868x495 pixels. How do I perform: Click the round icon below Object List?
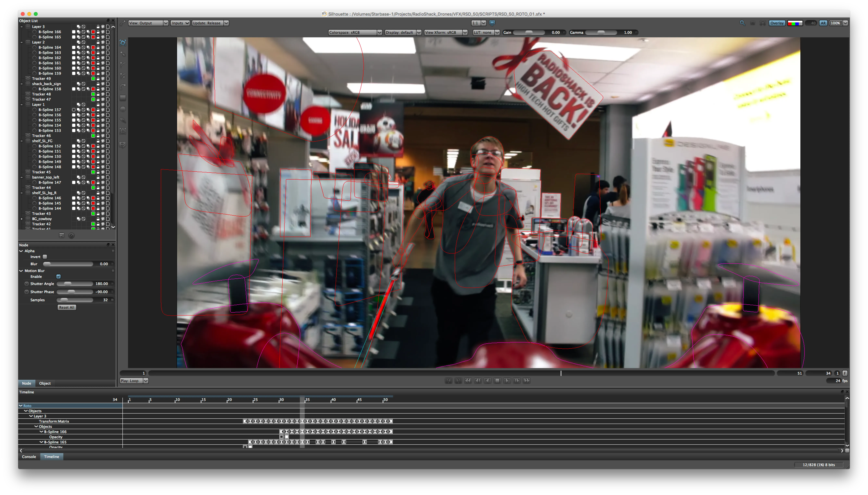coord(71,235)
